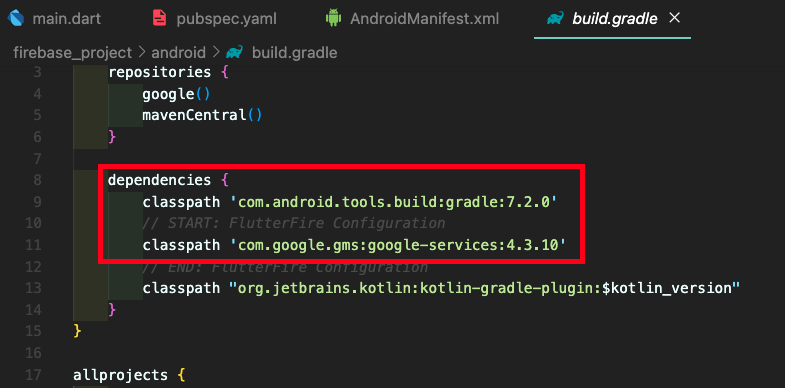
Task: Click the closing brace on line 15
Action: 77,331
